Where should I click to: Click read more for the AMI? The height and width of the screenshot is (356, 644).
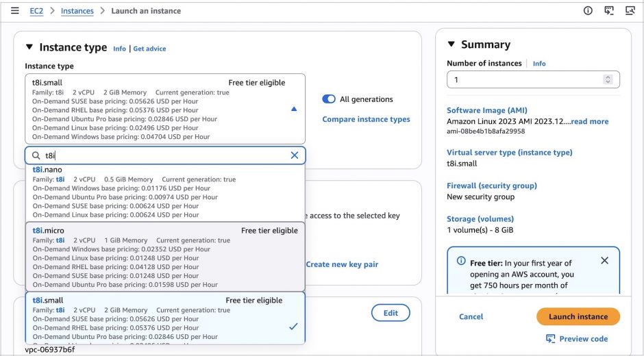coord(590,121)
